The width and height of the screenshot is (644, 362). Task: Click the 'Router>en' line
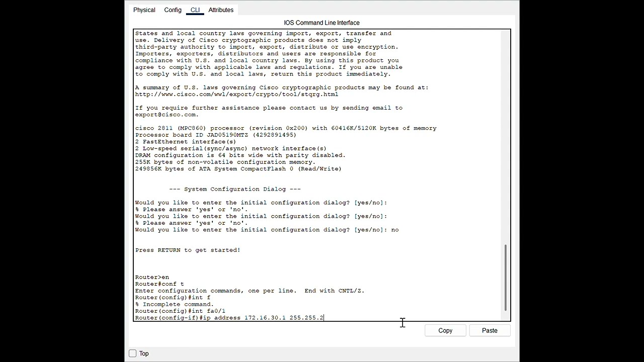(x=152, y=277)
